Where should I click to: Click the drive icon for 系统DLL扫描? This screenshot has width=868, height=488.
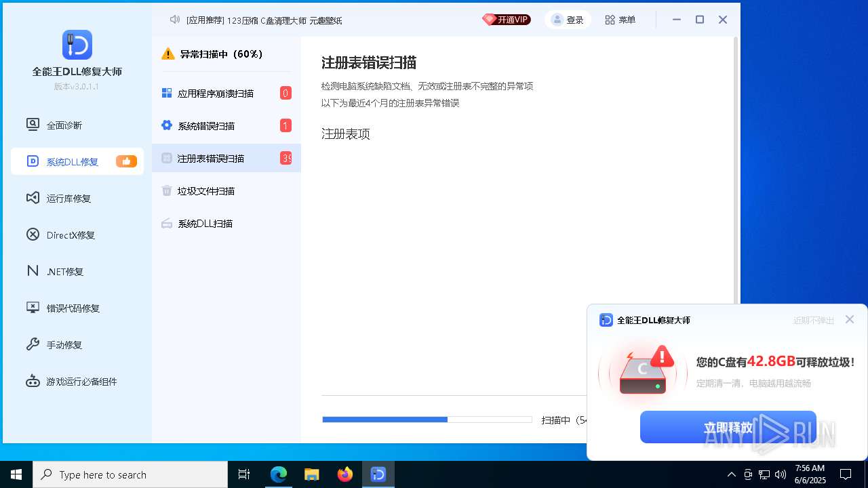[167, 223]
